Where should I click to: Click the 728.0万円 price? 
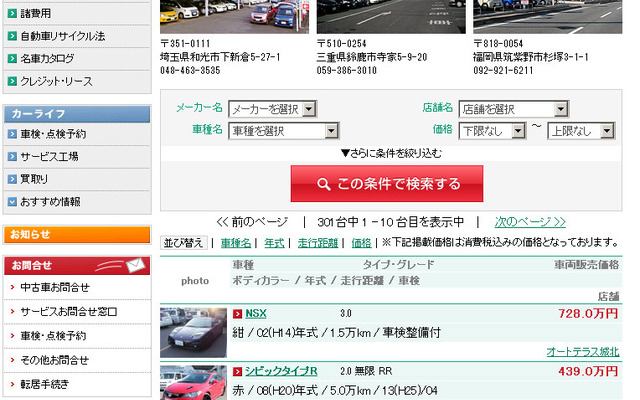pyautogui.click(x=588, y=313)
